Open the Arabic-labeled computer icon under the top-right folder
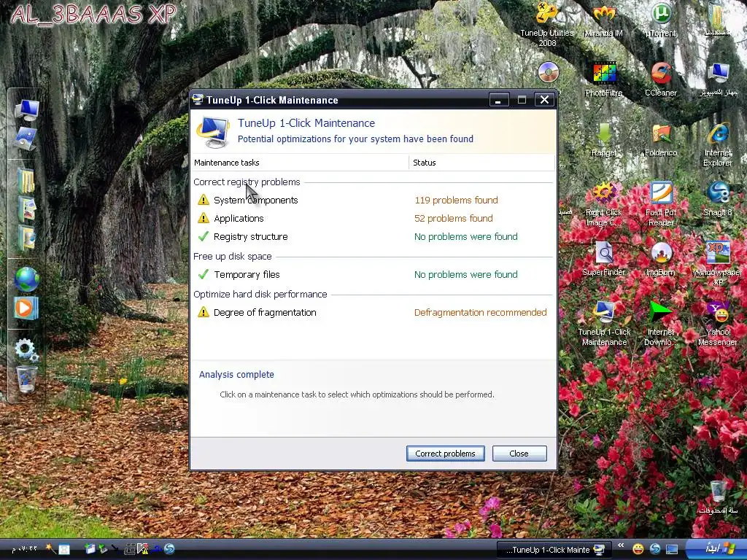 718,79
